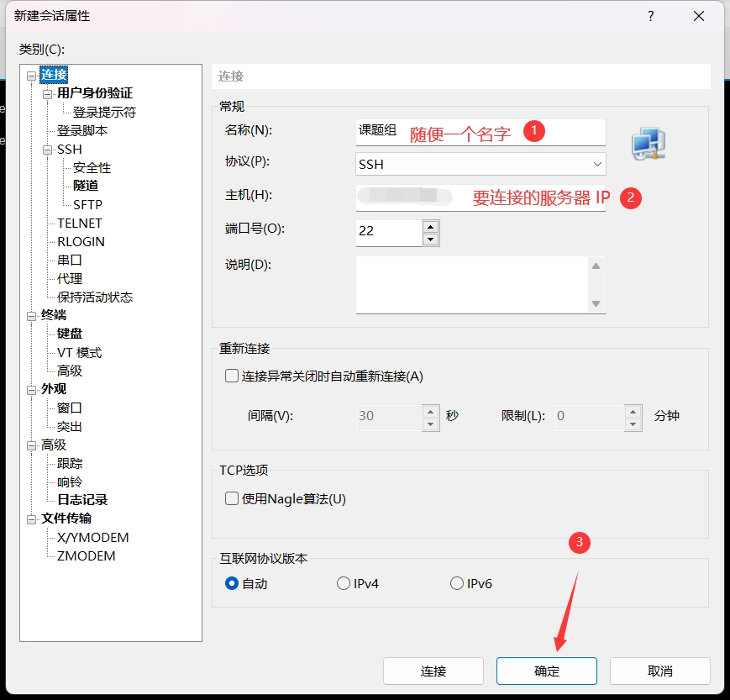Select the IPv6 radio button
Viewport: 730px width, 700px height.
click(457, 583)
